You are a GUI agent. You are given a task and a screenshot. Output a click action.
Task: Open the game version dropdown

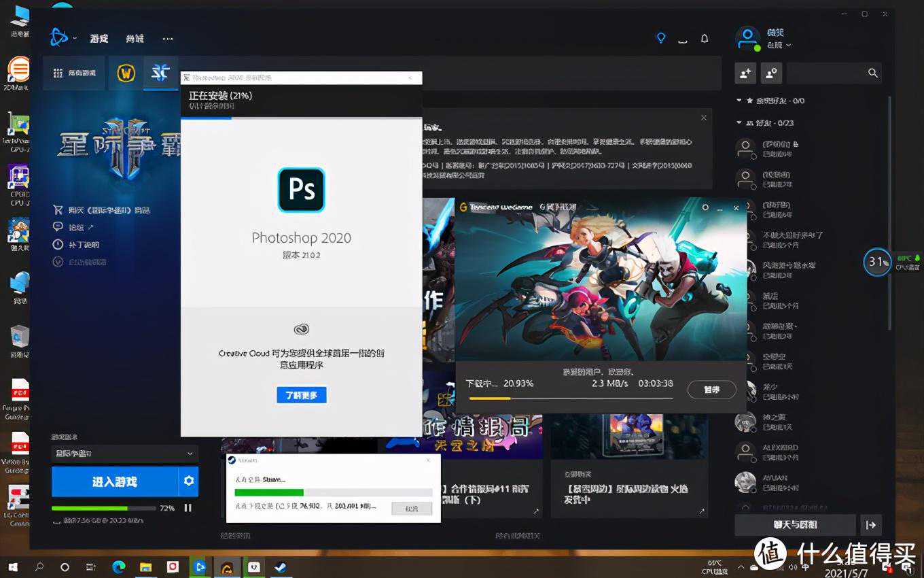125,454
